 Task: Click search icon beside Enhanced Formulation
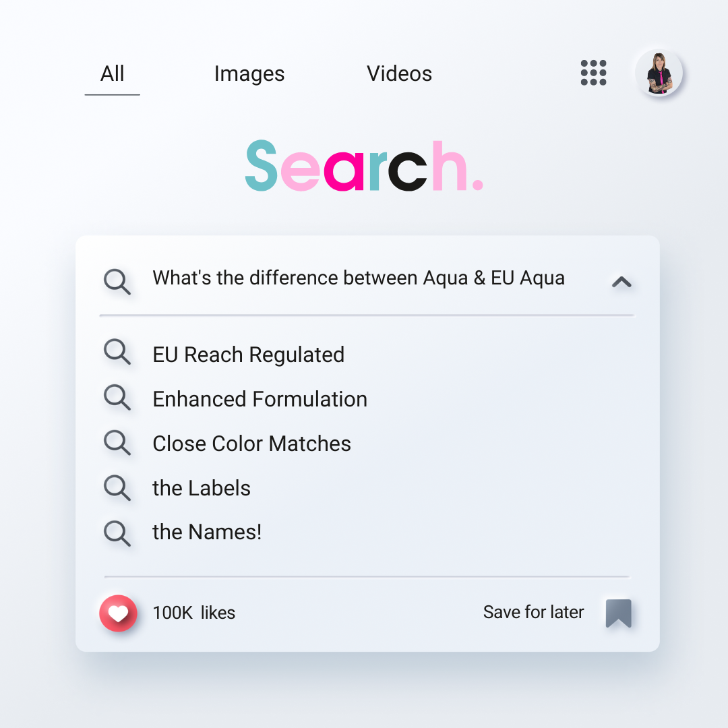(x=117, y=398)
